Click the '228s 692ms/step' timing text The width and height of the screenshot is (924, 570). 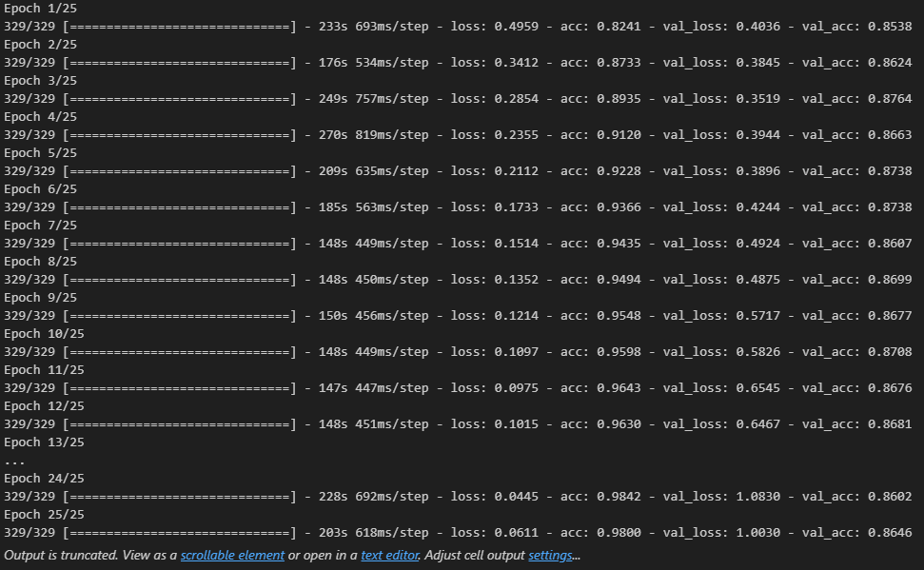tap(374, 497)
